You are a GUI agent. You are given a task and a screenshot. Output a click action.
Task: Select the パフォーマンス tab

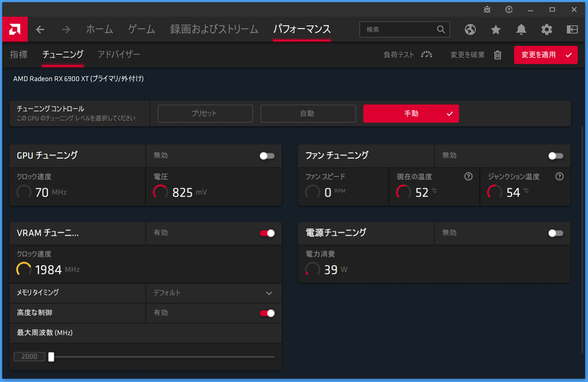click(x=302, y=29)
